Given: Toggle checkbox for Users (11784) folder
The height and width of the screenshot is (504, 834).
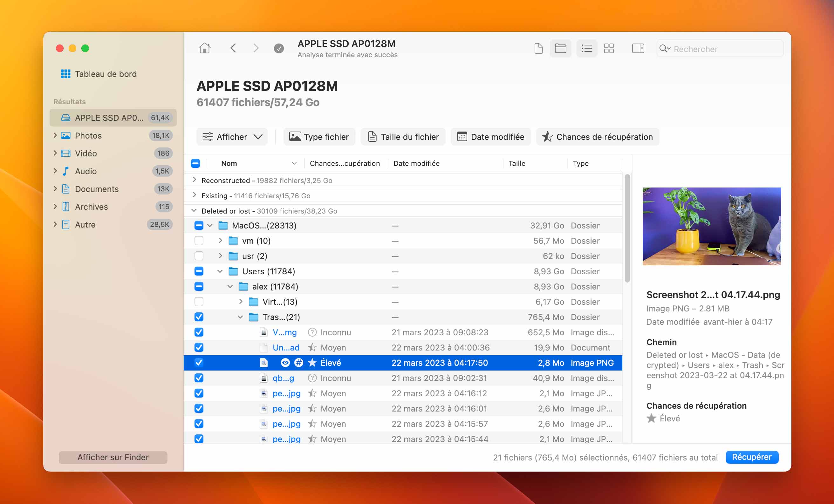Looking at the screenshot, I should (x=199, y=271).
